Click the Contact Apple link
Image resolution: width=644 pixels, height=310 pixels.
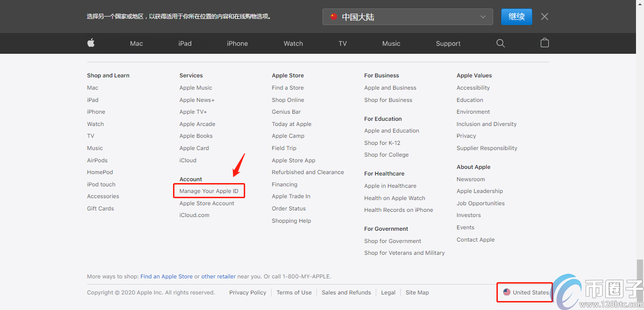pos(476,240)
